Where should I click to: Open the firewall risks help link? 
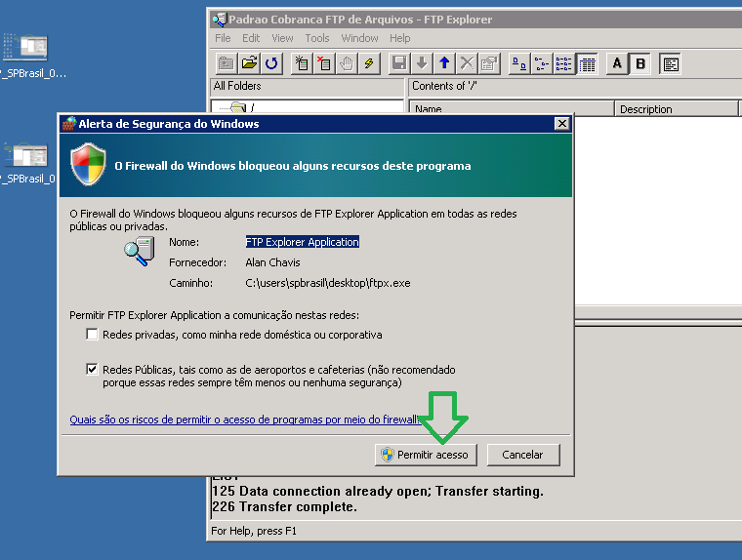(x=246, y=420)
